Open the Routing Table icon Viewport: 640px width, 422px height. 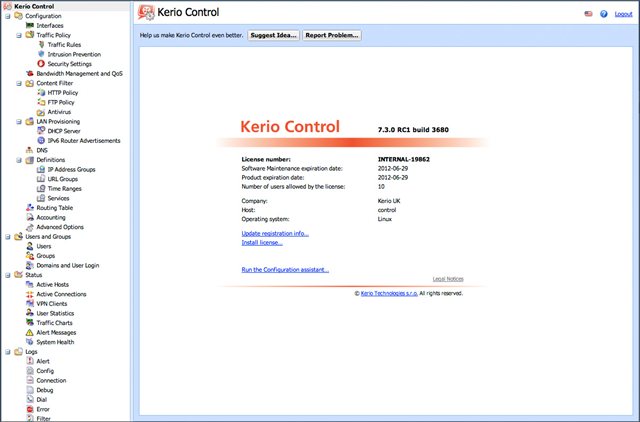click(x=30, y=208)
